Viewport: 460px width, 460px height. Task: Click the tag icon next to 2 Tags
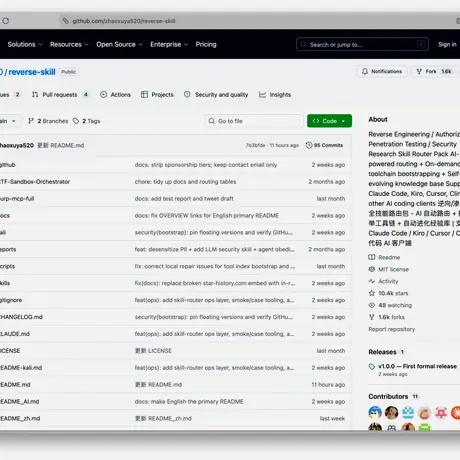tap(76, 121)
